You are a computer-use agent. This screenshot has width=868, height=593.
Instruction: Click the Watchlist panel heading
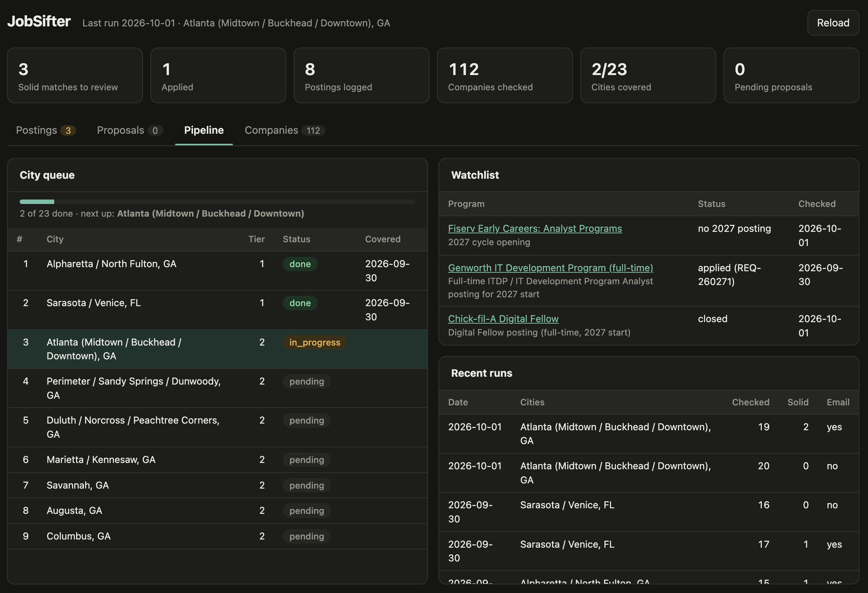coord(475,175)
